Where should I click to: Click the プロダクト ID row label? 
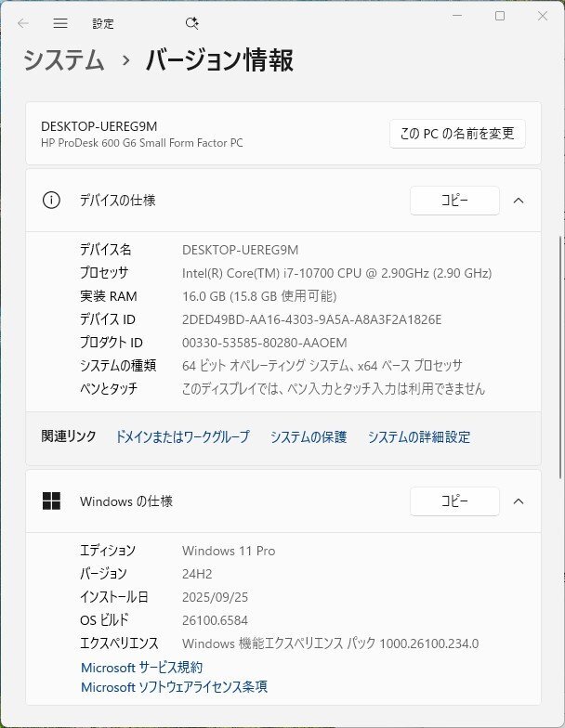112,343
